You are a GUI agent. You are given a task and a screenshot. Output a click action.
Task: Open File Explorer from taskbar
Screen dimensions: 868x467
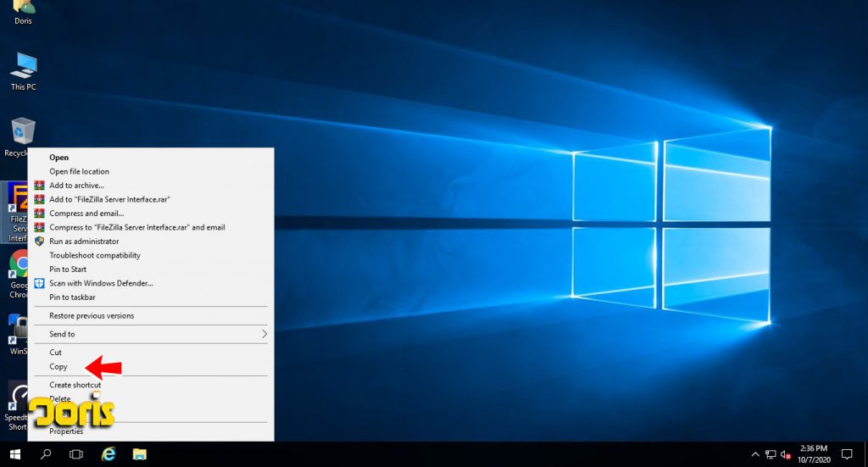click(x=140, y=454)
